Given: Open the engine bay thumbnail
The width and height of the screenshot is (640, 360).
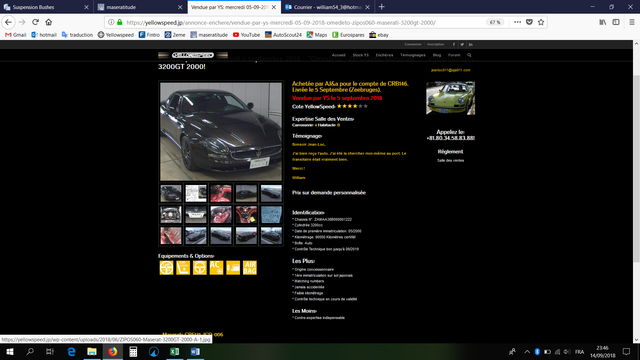Looking at the screenshot, I should (171, 214).
